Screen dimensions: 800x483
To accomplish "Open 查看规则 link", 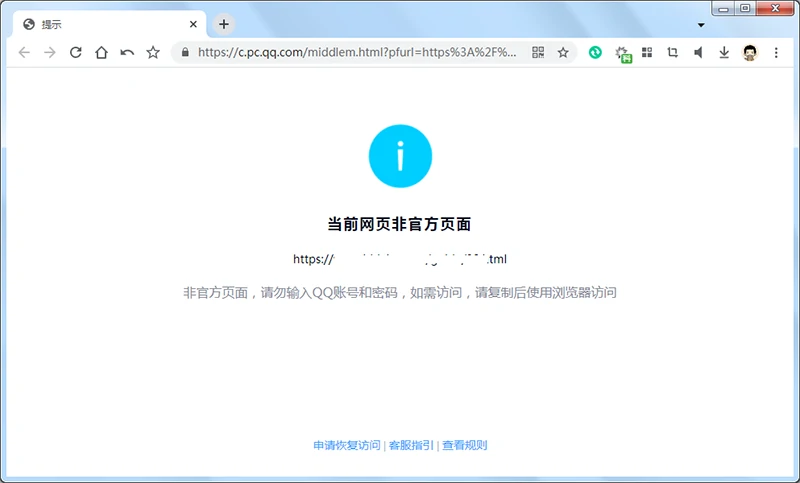I will tap(464, 445).
